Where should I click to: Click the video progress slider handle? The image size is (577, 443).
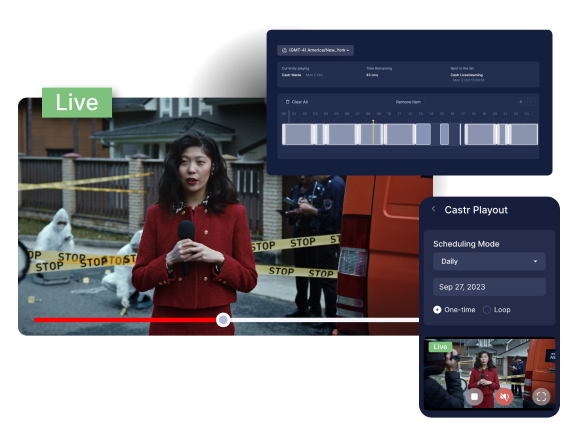[223, 320]
